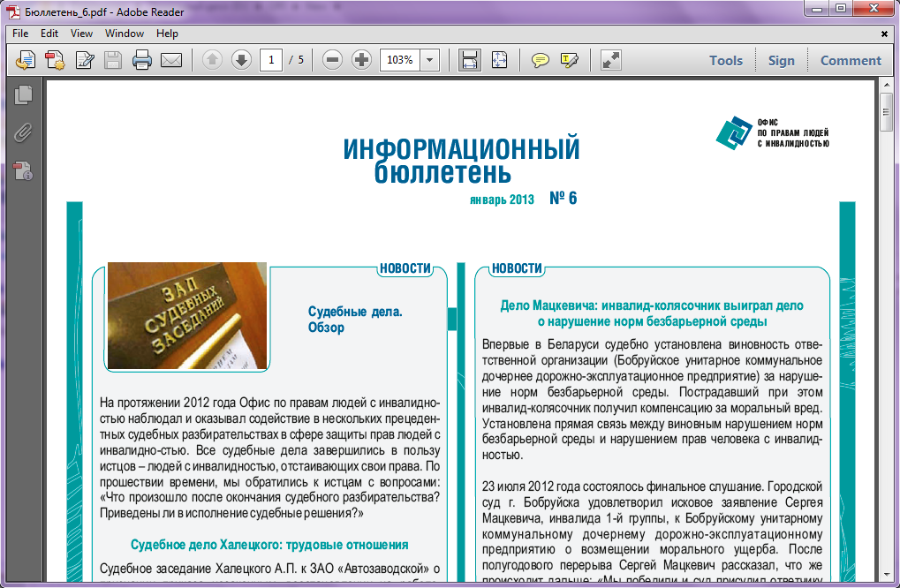Send the file by email envelope icon
Viewport: 900px width, 588px height.
coord(171,60)
